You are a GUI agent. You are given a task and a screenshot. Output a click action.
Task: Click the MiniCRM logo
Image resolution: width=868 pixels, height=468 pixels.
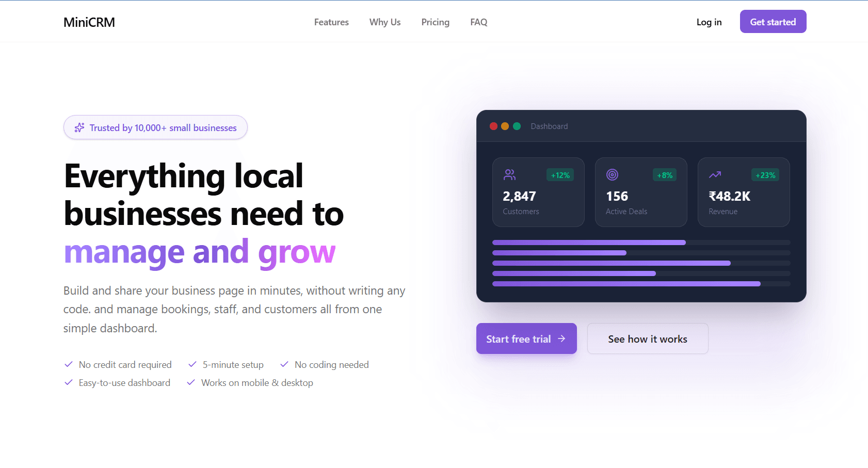tap(89, 22)
